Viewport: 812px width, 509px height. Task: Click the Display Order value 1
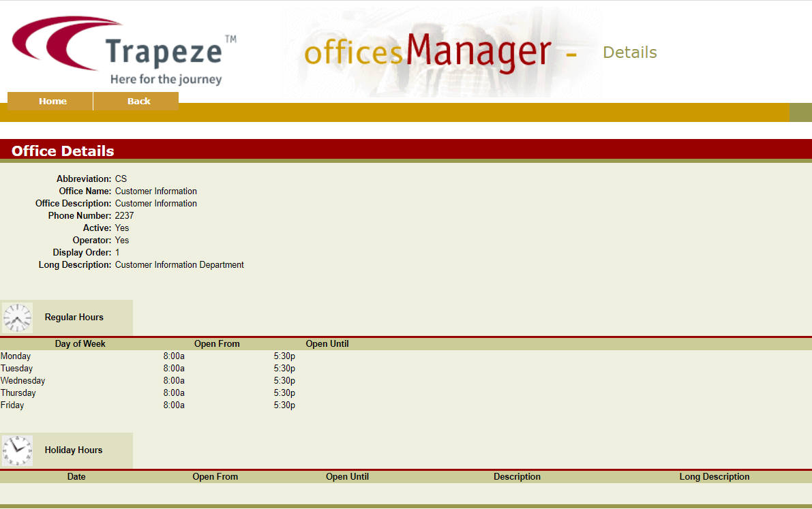click(117, 252)
